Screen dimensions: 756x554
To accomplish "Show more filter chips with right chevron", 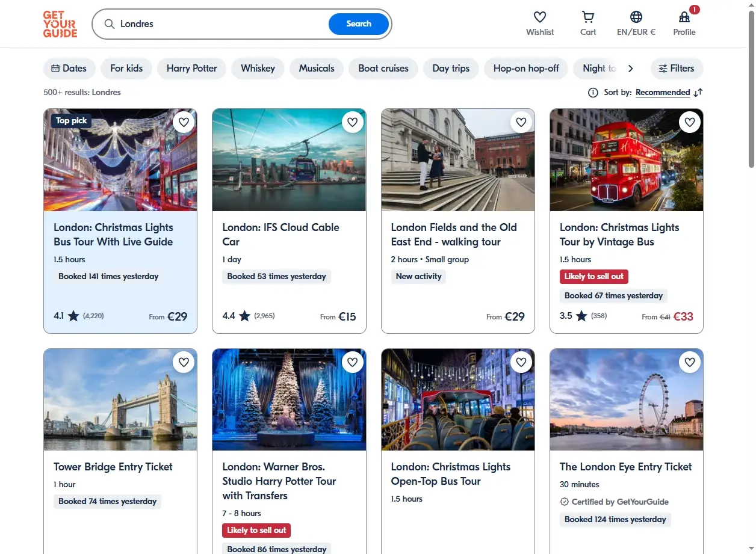I will (x=631, y=69).
